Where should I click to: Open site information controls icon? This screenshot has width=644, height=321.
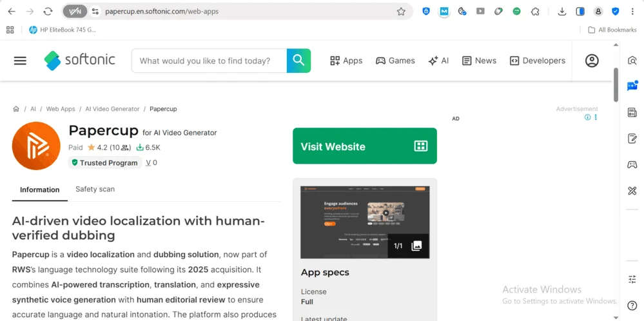95,12
